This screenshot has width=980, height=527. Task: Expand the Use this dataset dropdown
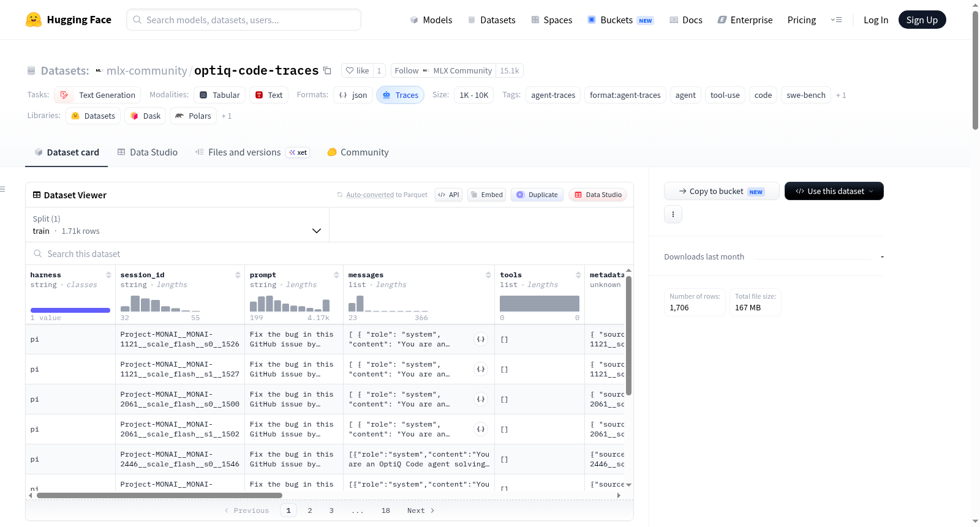(x=834, y=191)
